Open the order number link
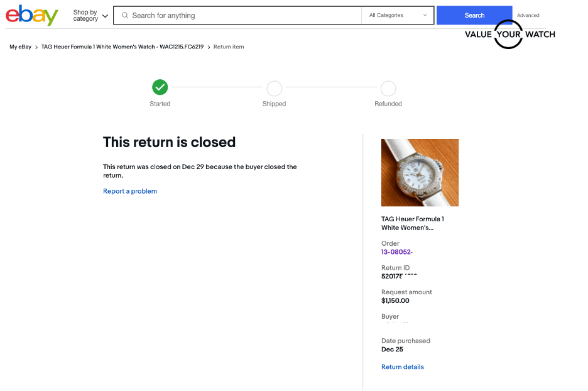This screenshot has height=391, width=588. [x=396, y=252]
